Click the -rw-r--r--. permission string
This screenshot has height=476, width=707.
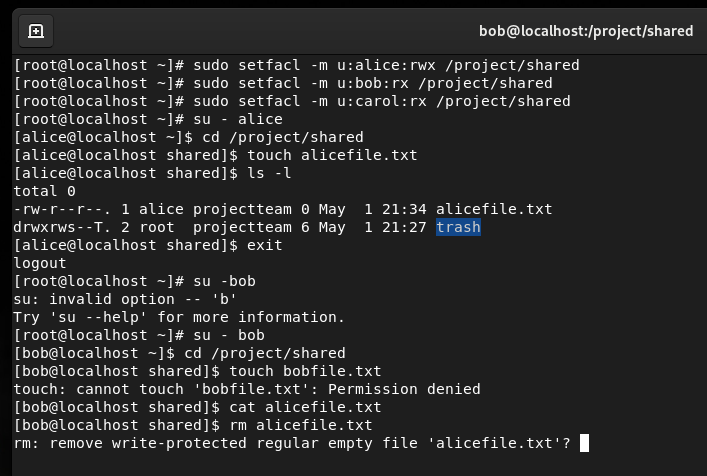pos(62,209)
